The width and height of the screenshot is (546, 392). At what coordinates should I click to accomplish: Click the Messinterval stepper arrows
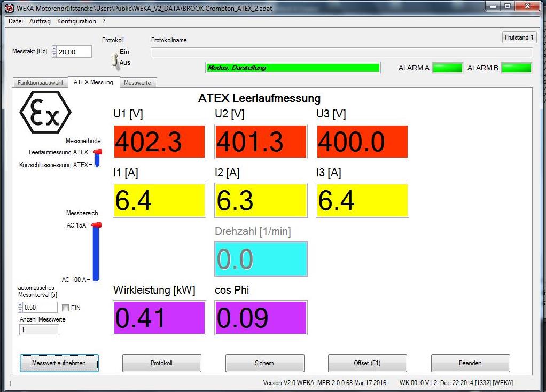pos(20,308)
